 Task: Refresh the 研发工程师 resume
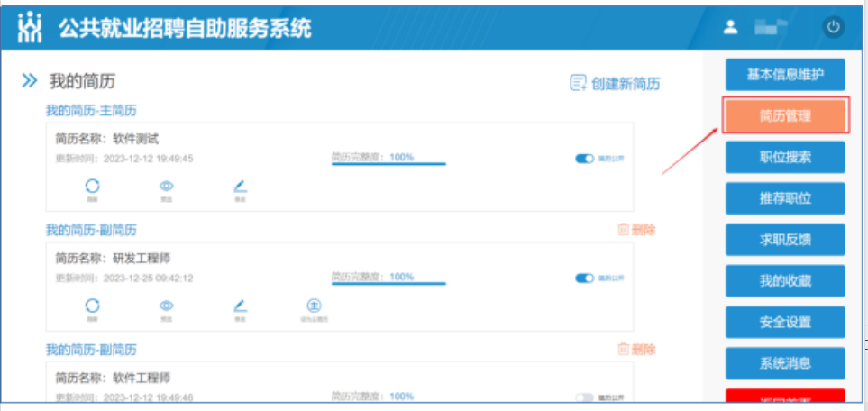coord(92,306)
